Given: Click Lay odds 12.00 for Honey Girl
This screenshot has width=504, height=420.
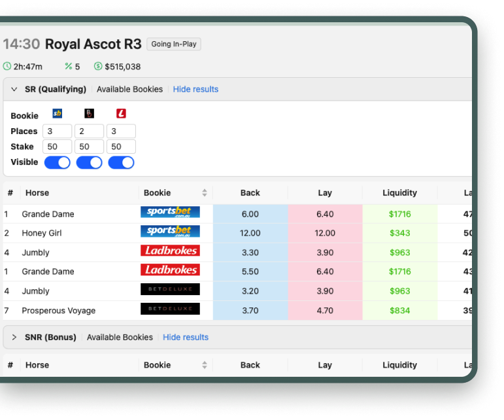Looking at the screenshot, I should click(325, 233).
